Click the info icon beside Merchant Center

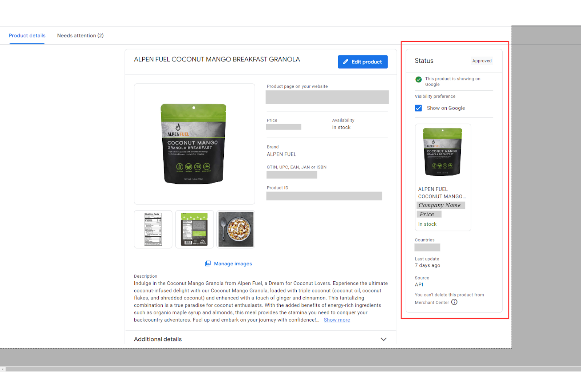(454, 302)
